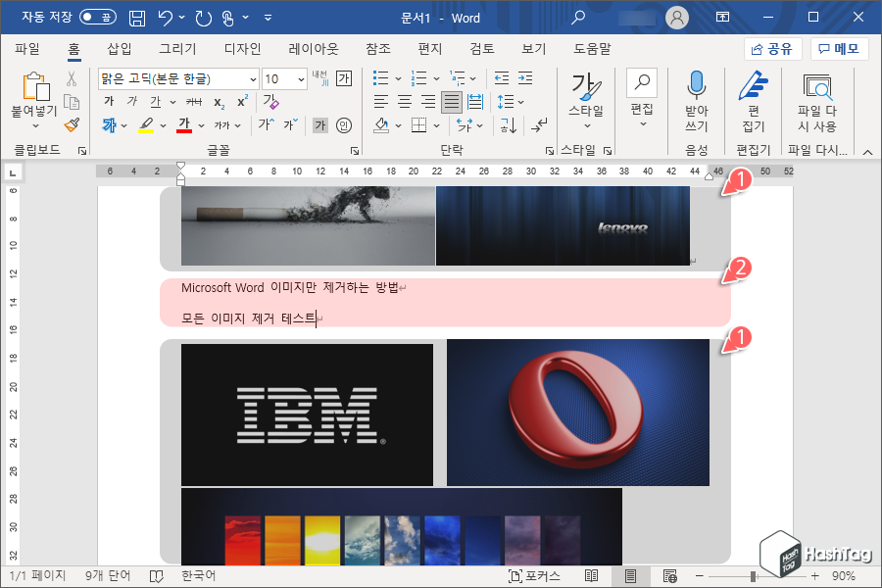Toggle justified paragraph alignment

pyautogui.click(x=452, y=102)
